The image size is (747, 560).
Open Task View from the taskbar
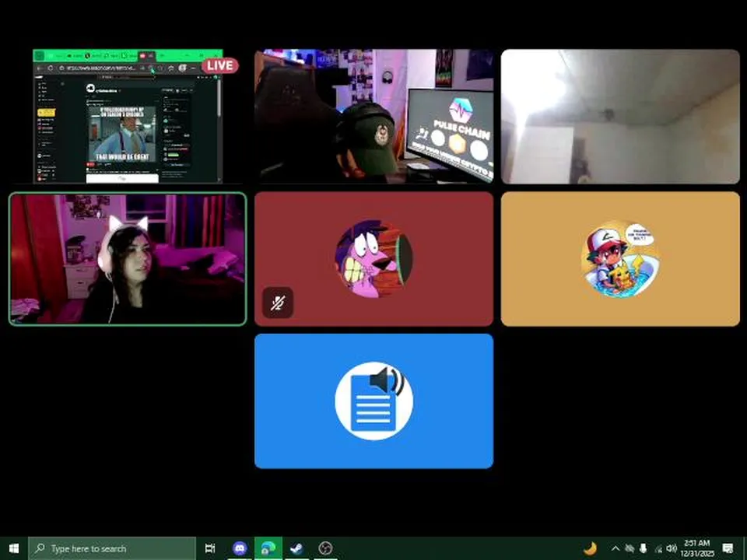pyautogui.click(x=209, y=548)
